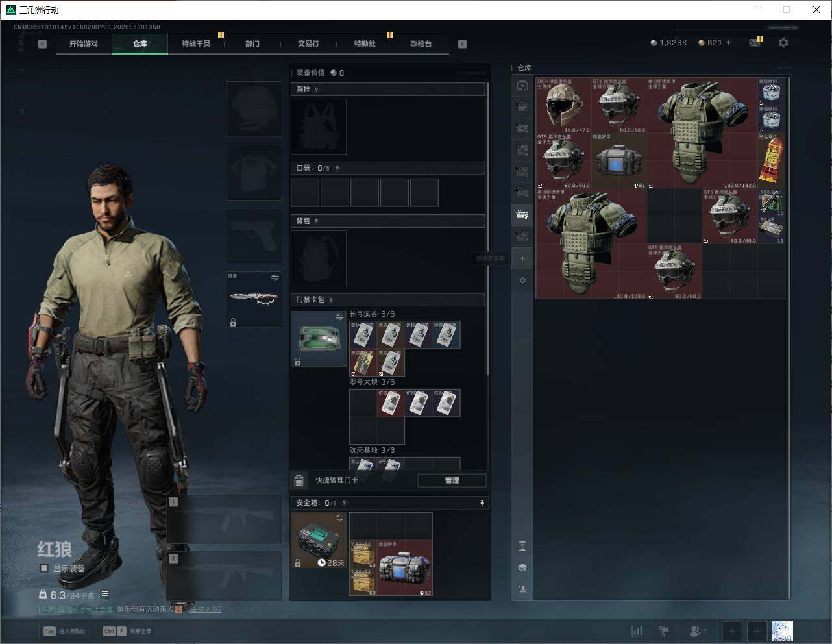
Task: Click the locker icon above the stack icon
Action: [x=522, y=546]
